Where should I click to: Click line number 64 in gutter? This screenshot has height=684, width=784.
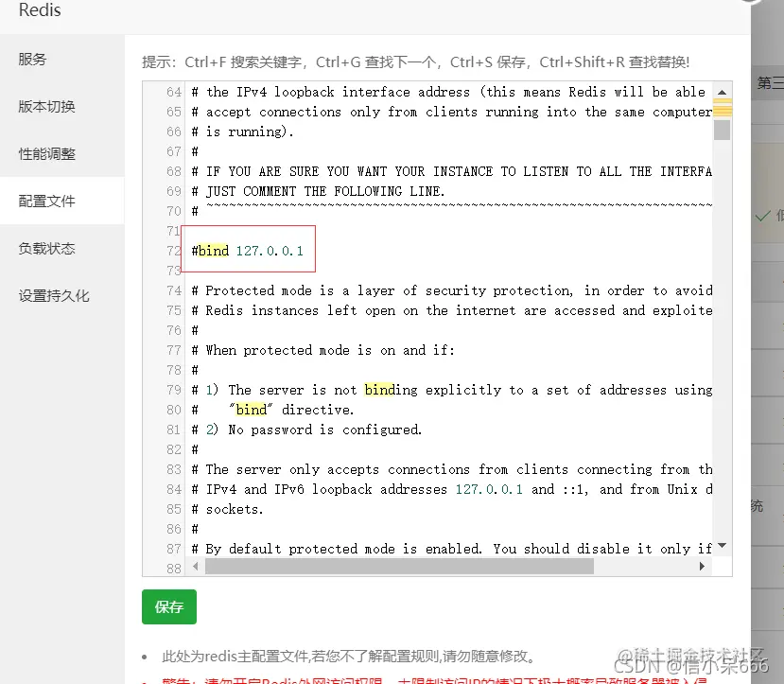click(173, 92)
